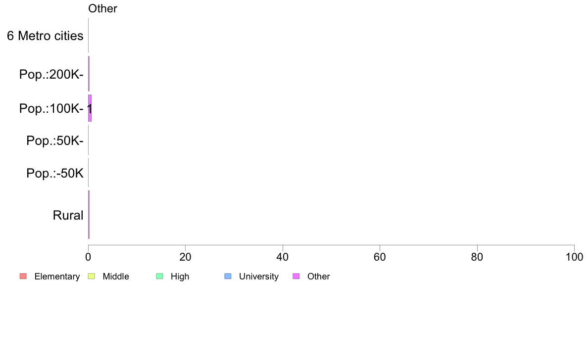Image resolution: width=588 pixels, height=364 pixels.
Task: Click the University blue legend swatch
Action: 228,276
